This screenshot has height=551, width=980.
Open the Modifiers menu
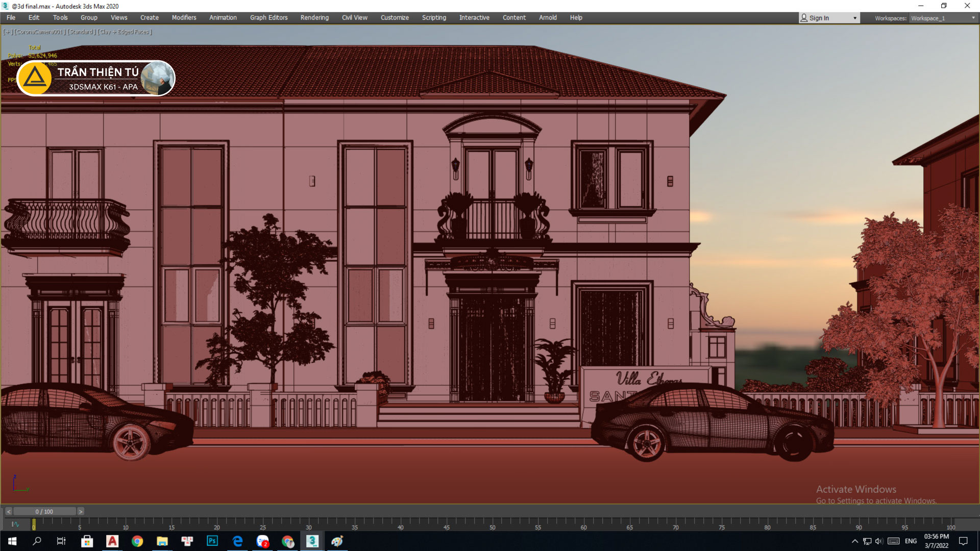click(x=184, y=17)
